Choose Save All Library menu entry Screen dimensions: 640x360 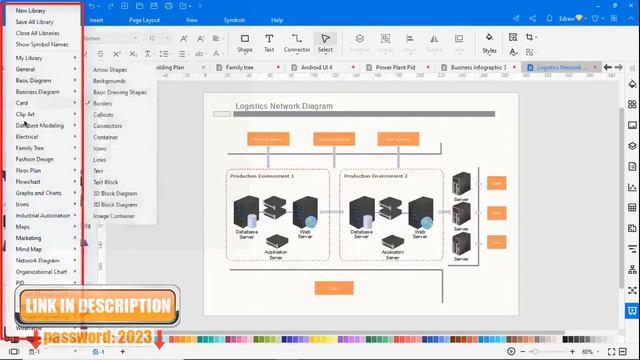tap(34, 22)
